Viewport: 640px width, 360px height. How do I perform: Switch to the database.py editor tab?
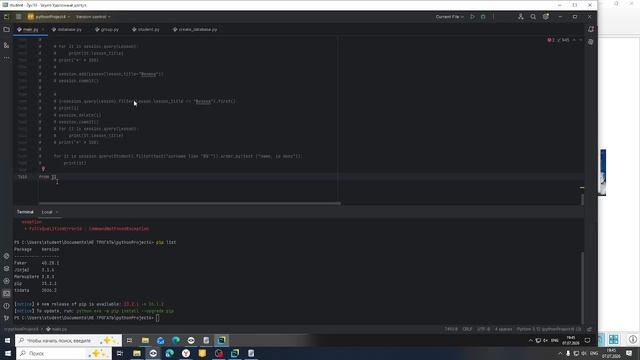point(67,29)
